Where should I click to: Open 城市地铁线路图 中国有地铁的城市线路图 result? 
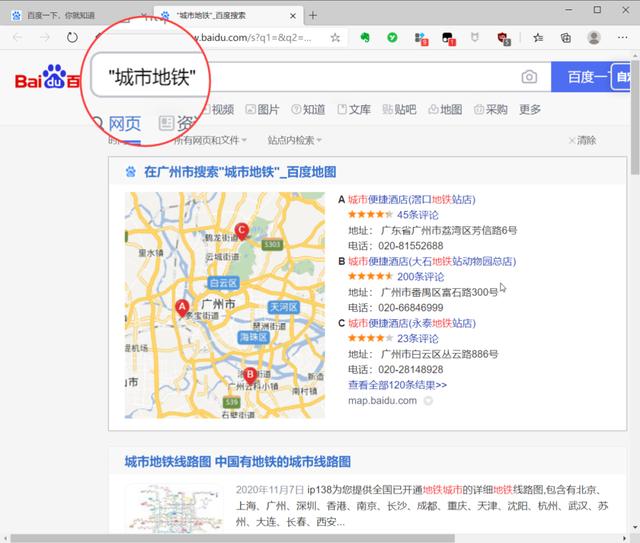click(238, 462)
